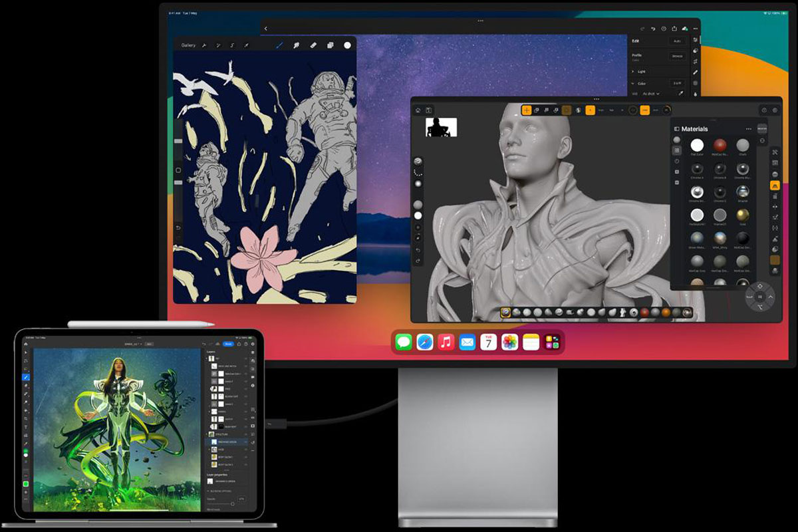Viewport: 798px width, 532px height.
Task: Select Procreate Selection S-shaped tool
Action: point(232,45)
